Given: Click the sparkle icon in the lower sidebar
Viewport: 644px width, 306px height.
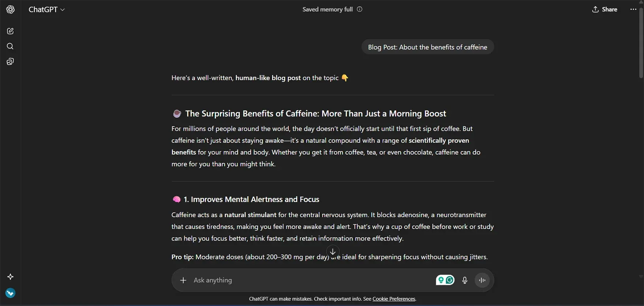Looking at the screenshot, I should click(x=10, y=277).
